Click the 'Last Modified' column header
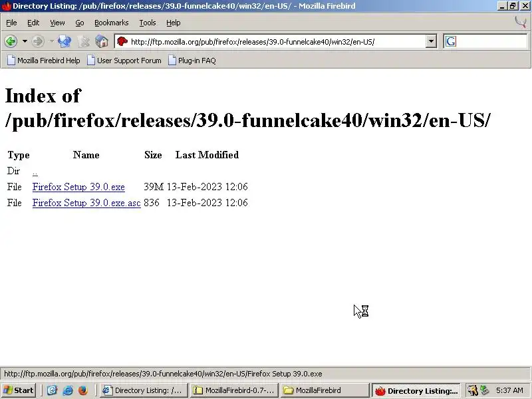The width and height of the screenshot is (532, 399). pos(207,155)
